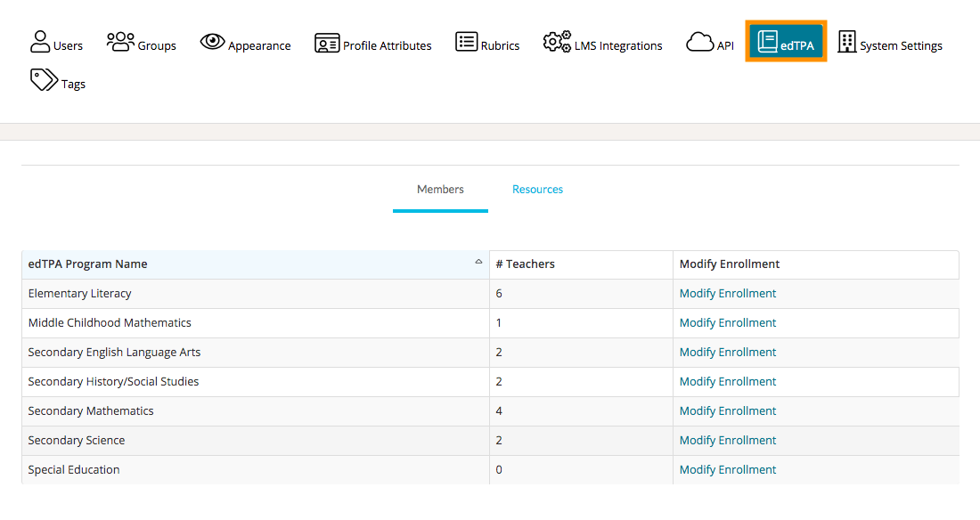Screen dimensions: 980x520
Task: Click the Rubrics list icon
Action: pyautogui.click(x=466, y=42)
